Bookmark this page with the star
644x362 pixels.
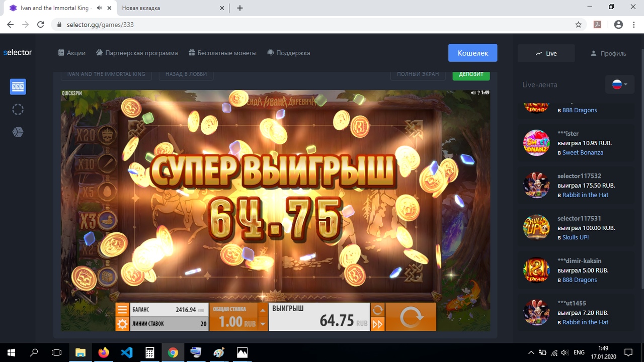(579, 25)
